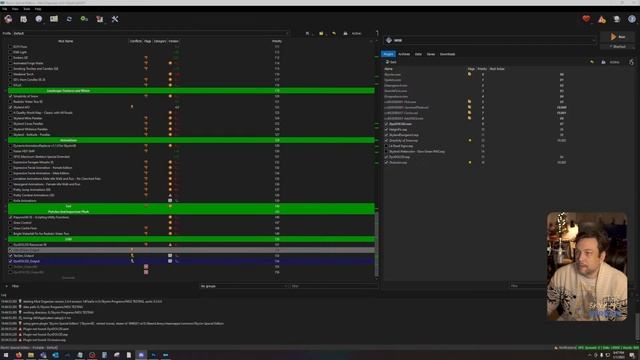Click conflict icon on TexGen_Output mod row
Screen dimensions: 640x360
[132, 256]
